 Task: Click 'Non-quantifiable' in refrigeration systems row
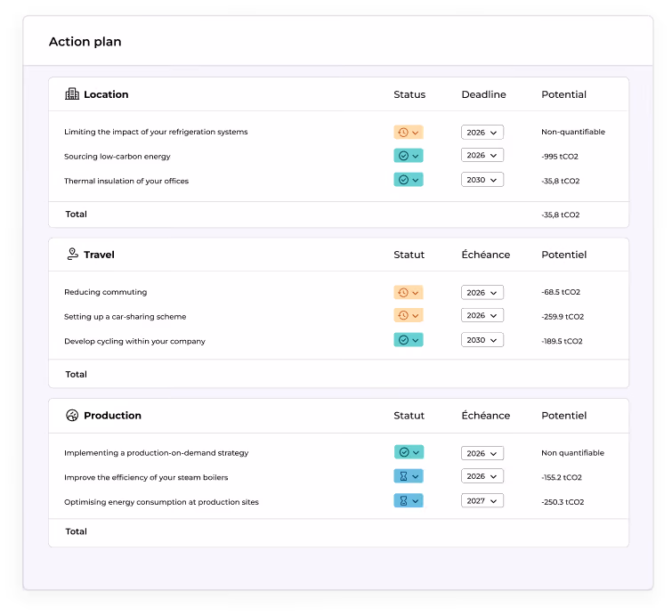(573, 132)
